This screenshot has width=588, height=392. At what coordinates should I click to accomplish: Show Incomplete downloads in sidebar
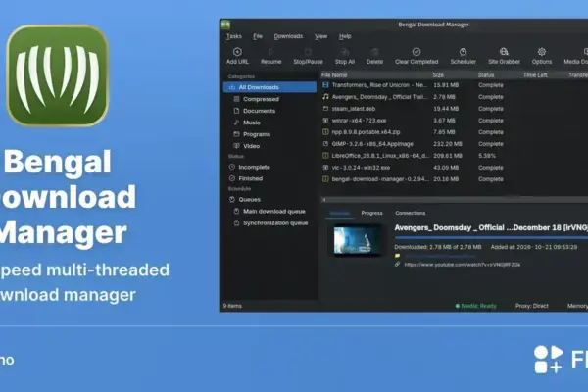tap(254, 167)
